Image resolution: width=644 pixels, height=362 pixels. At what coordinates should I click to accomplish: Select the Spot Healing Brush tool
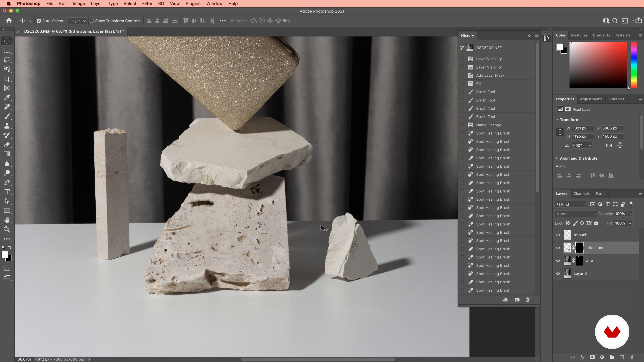click(7, 107)
